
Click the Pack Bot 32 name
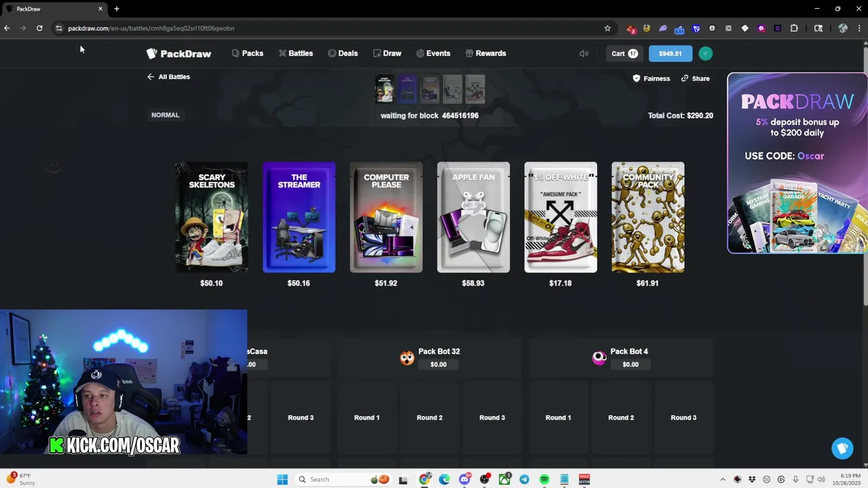[x=439, y=351]
